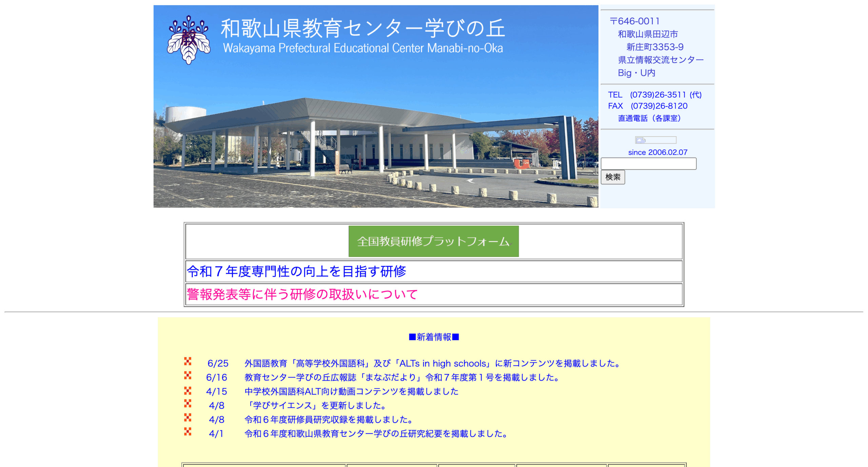Click the 4/1 date text
The width and height of the screenshot is (868, 467).
click(x=216, y=433)
